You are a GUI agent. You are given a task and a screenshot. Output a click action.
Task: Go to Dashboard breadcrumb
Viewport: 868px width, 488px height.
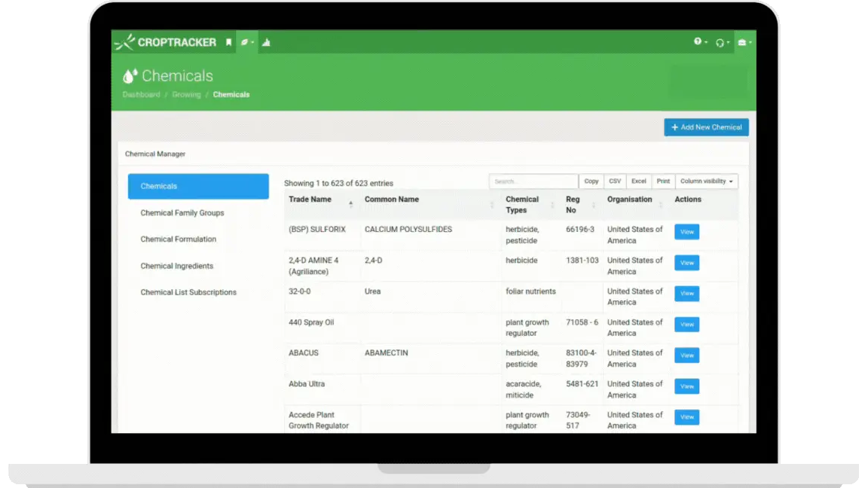pyautogui.click(x=141, y=95)
